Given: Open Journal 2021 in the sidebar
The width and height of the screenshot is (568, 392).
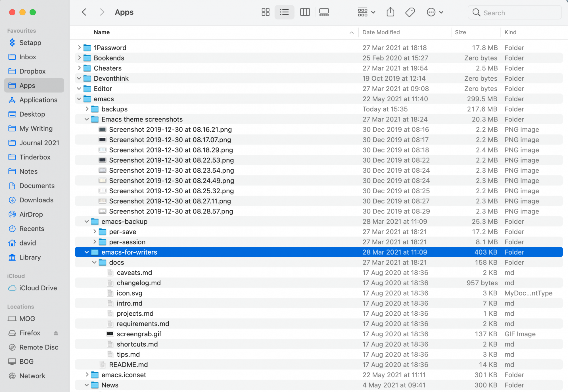Looking at the screenshot, I should [x=34, y=143].
